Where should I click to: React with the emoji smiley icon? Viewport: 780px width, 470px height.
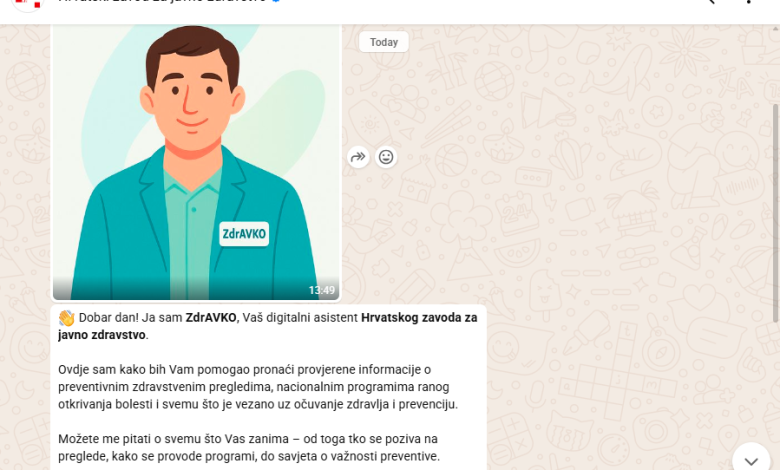click(x=386, y=158)
